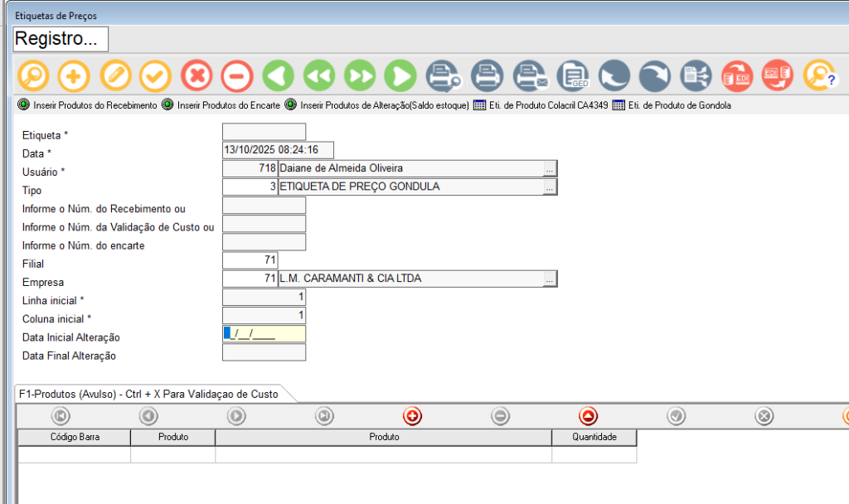Select the F1-Produtos (Avulso) tab
The image size is (849, 504).
pyautogui.click(x=148, y=394)
